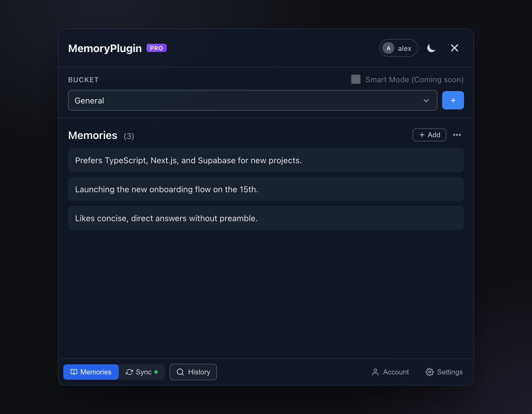The image size is (532, 414).
Task: Create a new bucket with blue plus button
Action: click(x=453, y=100)
